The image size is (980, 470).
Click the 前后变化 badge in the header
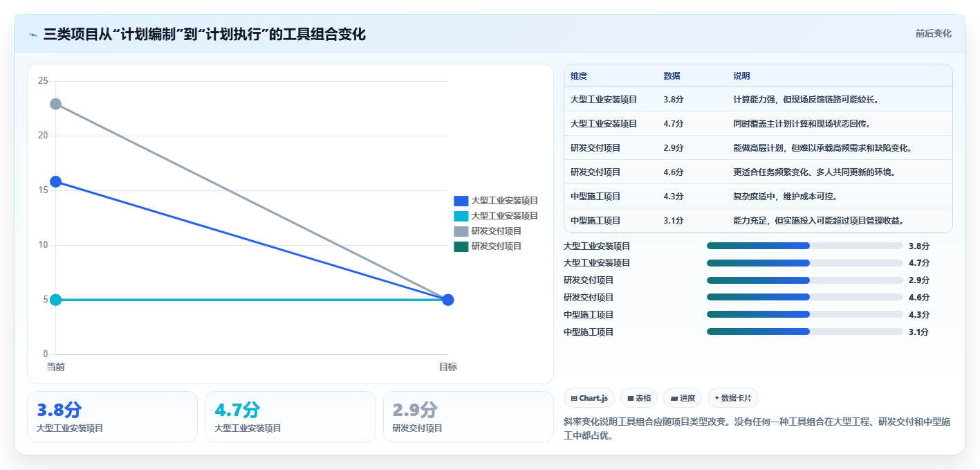tap(933, 33)
